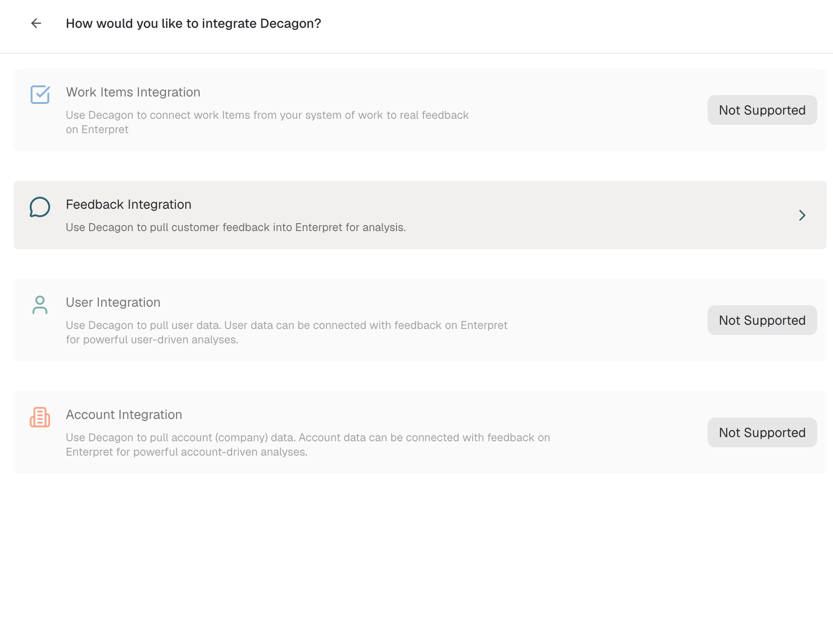
Task: Click the User Integration person icon
Action: (40, 305)
